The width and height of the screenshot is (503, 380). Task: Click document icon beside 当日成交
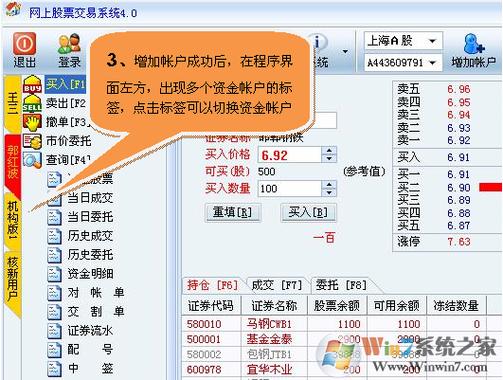(x=54, y=199)
